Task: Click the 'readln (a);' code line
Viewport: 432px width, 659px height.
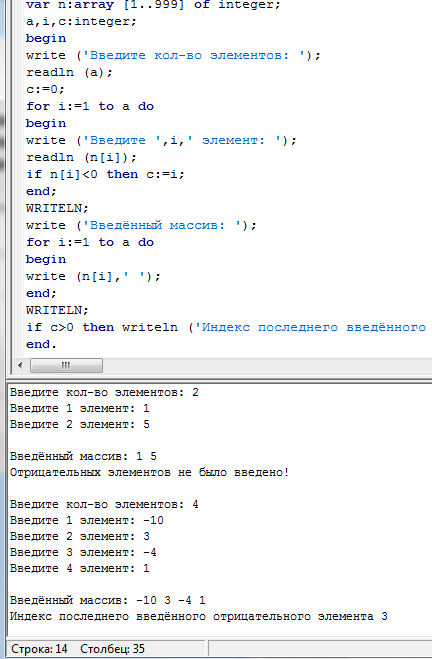Action: tap(69, 72)
